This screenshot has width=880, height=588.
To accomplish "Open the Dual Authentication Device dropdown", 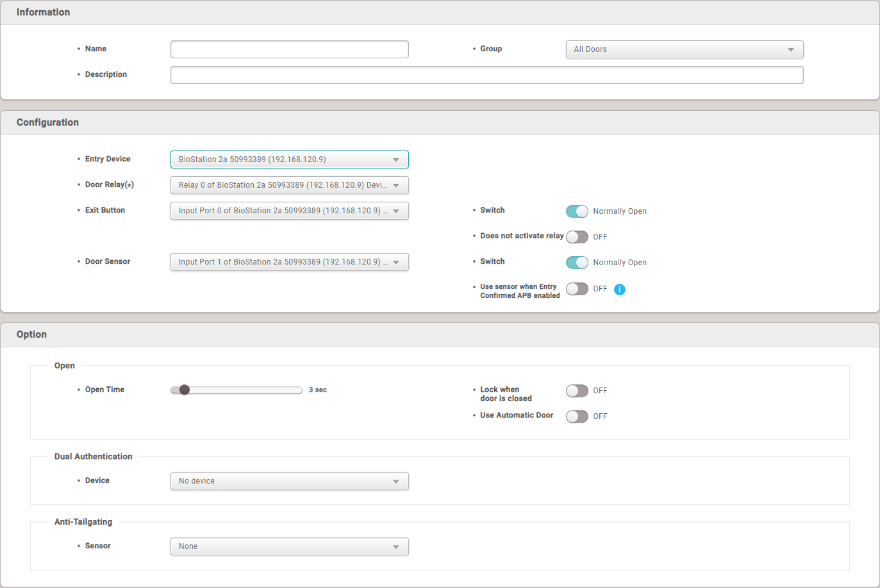I will click(x=290, y=481).
